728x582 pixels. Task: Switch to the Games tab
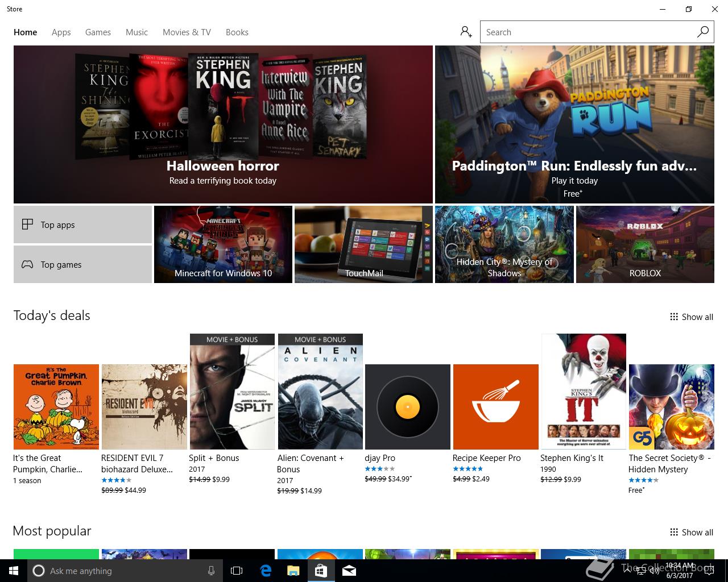(x=98, y=32)
